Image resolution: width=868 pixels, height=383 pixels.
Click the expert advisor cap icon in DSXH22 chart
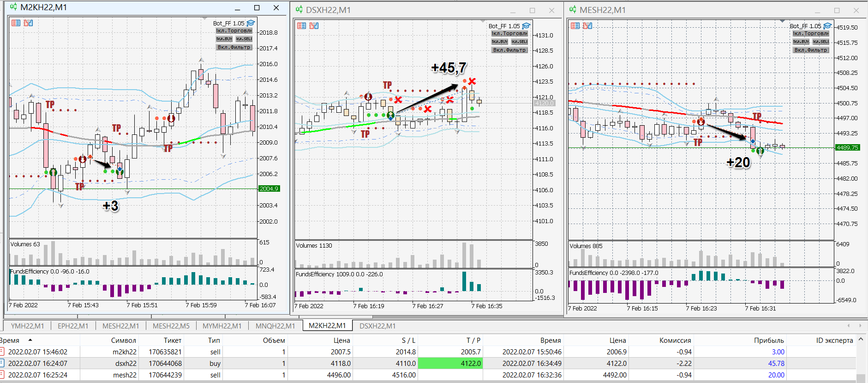click(526, 26)
